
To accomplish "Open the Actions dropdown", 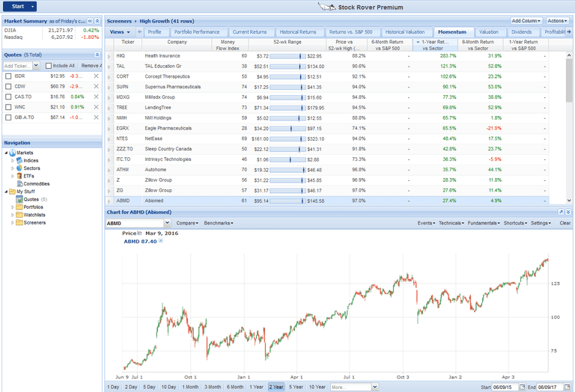I will tap(557, 21).
